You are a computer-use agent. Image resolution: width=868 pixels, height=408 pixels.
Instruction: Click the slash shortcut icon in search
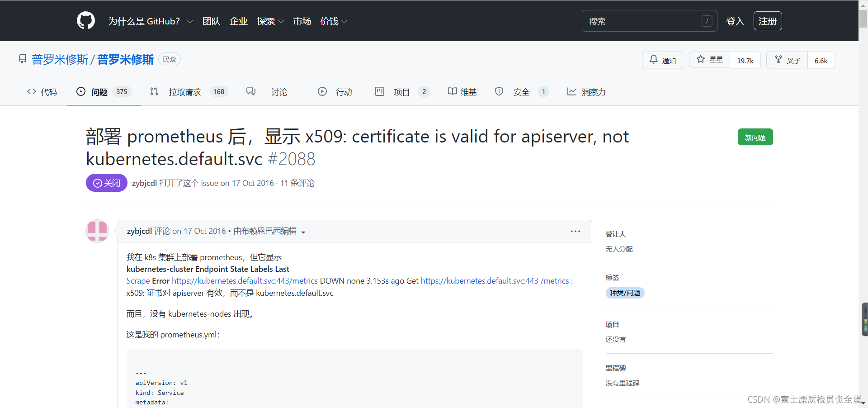[x=707, y=21]
